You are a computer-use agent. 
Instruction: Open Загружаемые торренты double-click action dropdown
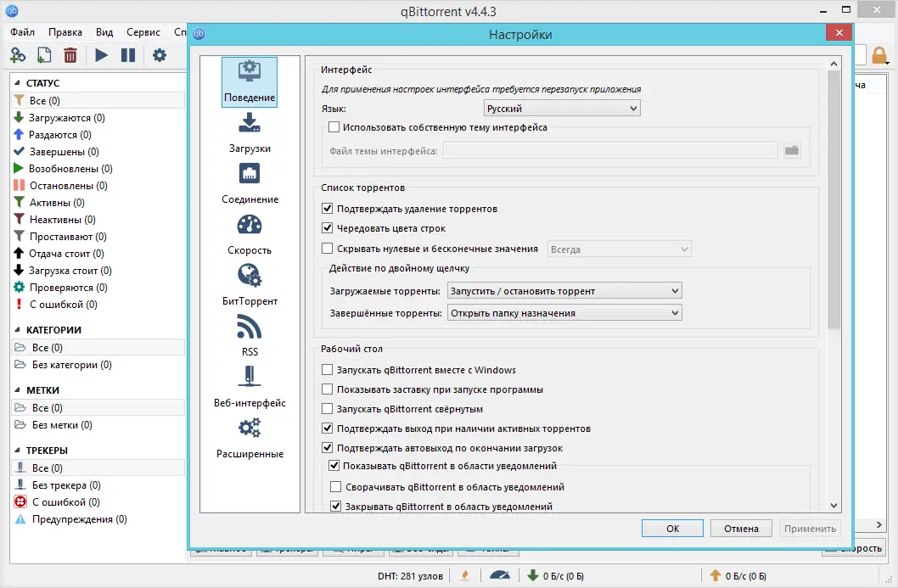coord(564,291)
